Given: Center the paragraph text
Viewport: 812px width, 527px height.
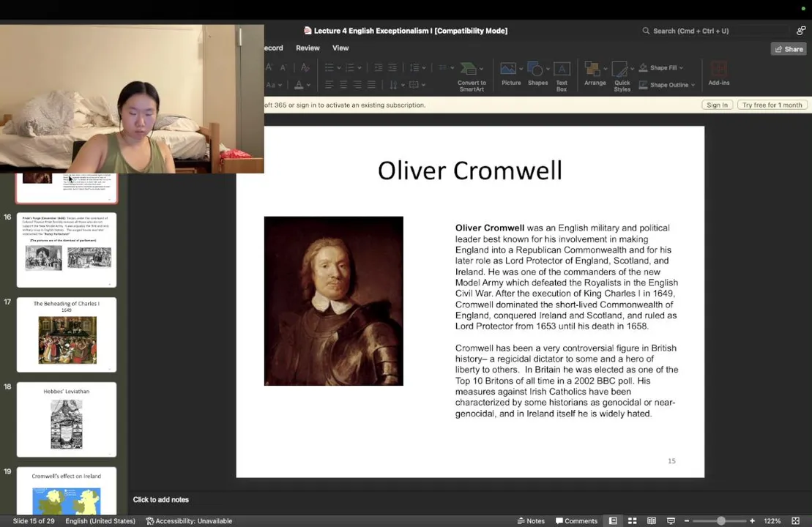Looking at the screenshot, I should click(x=343, y=85).
